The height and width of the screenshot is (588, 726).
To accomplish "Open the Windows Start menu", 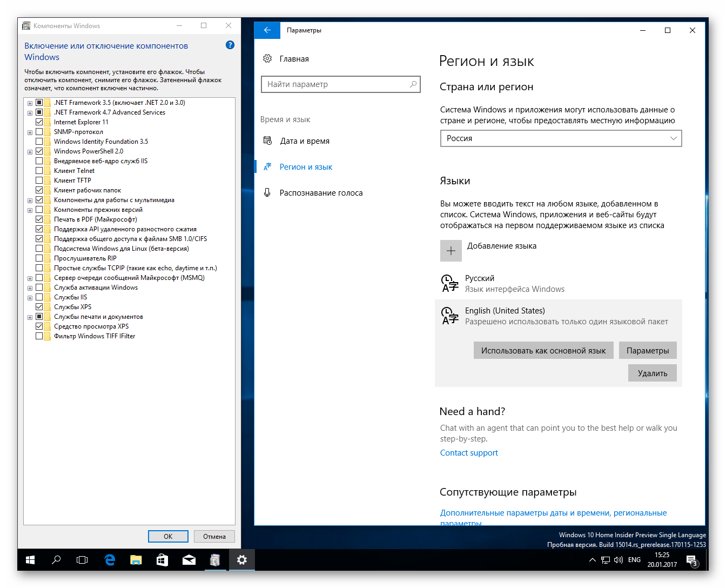I will [30, 560].
